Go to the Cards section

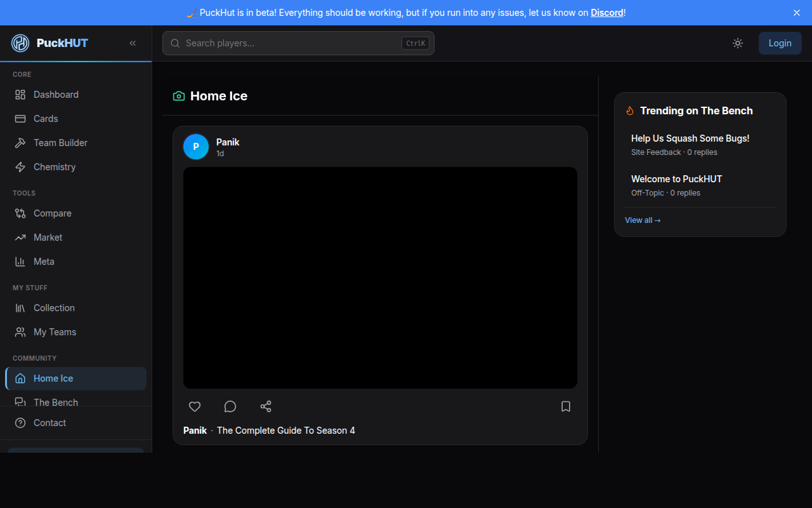46,119
